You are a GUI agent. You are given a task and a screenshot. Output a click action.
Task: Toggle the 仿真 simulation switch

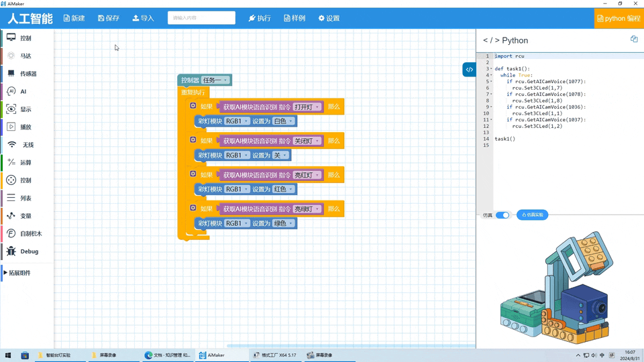502,215
